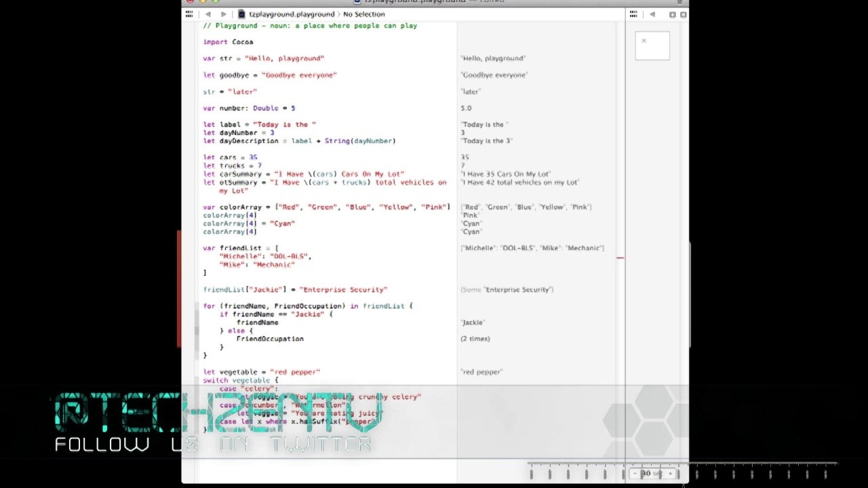This screenshot has height=488, width=868.
Task: Click the (2 times) result
Action: coord(475,339)
